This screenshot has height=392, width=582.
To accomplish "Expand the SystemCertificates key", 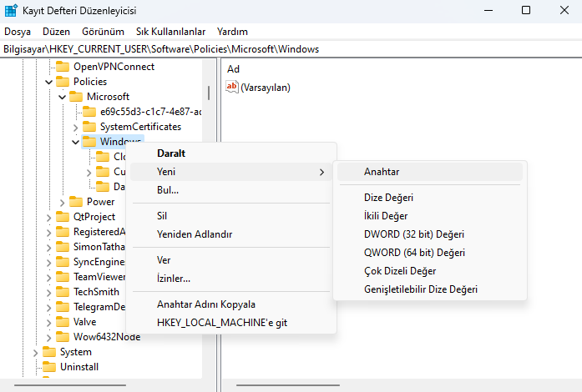I will coord(75,127).
